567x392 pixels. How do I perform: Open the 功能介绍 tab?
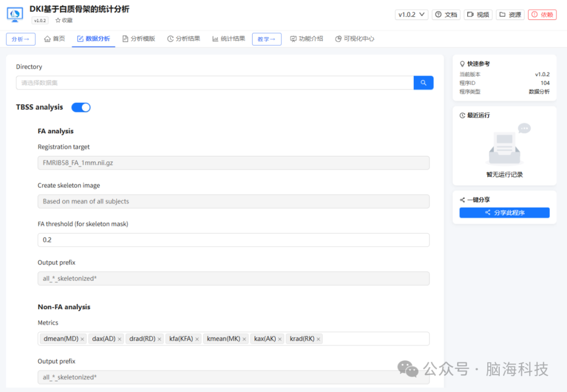click(x=307, y=39)
